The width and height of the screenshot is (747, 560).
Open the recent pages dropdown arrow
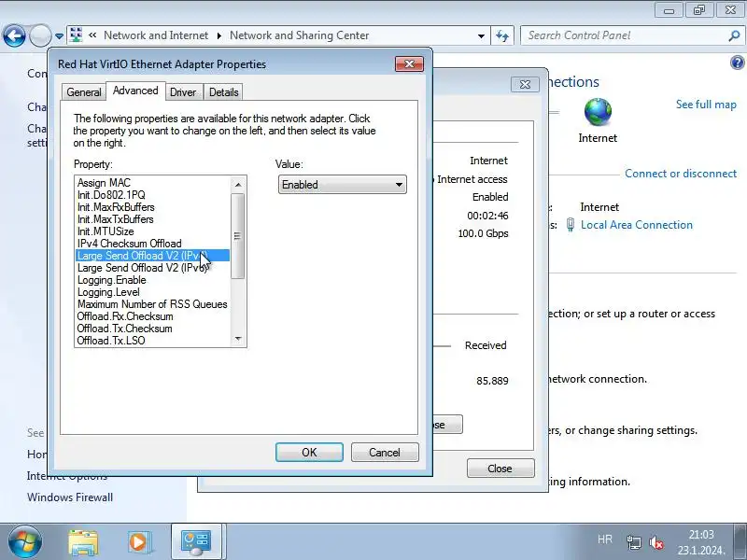pos(59,36)
